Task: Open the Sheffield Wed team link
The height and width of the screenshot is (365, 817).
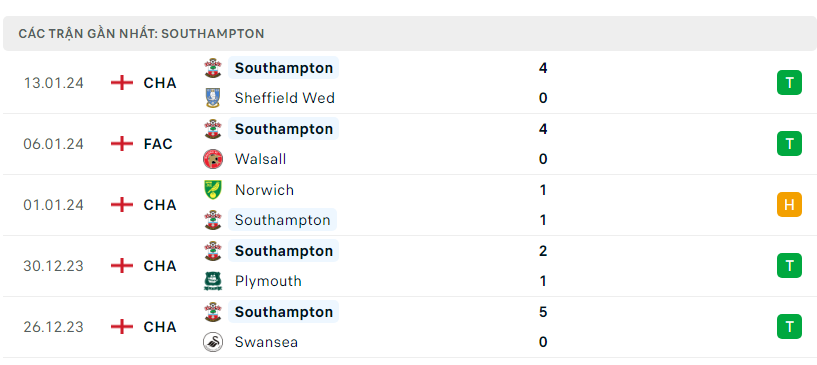Action: coord(284,98)
